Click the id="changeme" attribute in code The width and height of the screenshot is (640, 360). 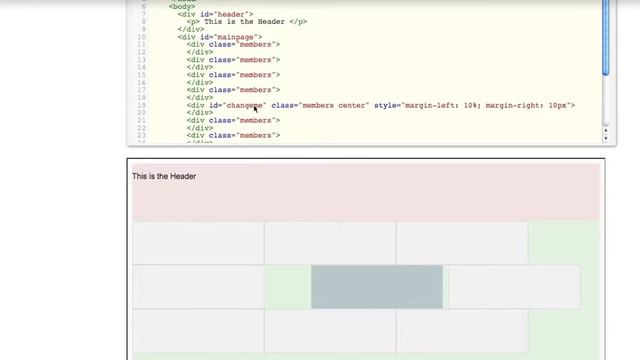[x=238, y=105]
